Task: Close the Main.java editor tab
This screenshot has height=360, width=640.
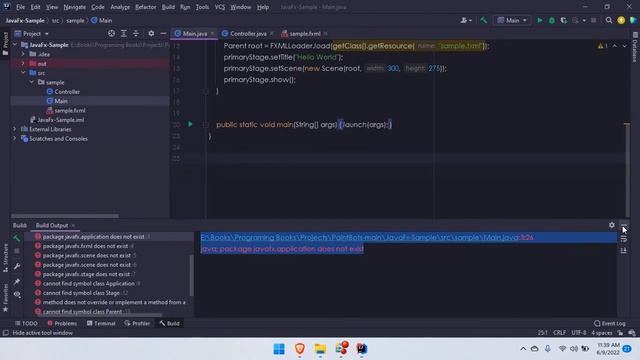Action: (212, 33)
